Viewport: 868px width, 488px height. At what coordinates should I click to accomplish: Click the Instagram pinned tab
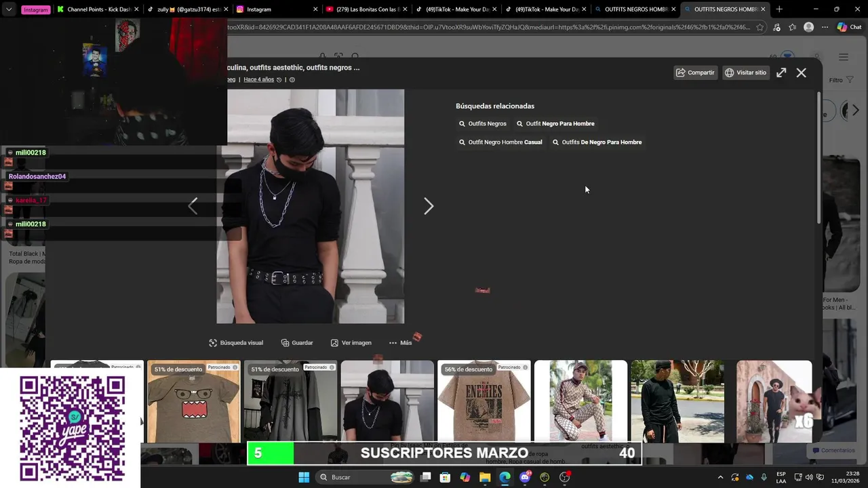coord(35,9)
